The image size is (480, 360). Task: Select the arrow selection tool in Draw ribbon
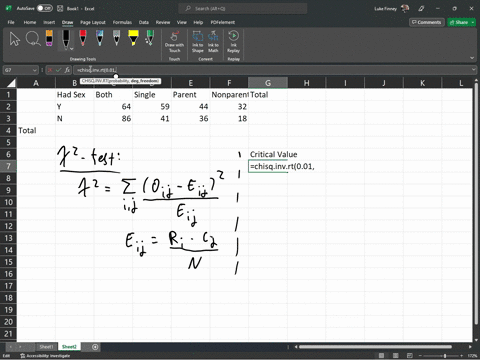pyautogui.click(x=15, y=39)
